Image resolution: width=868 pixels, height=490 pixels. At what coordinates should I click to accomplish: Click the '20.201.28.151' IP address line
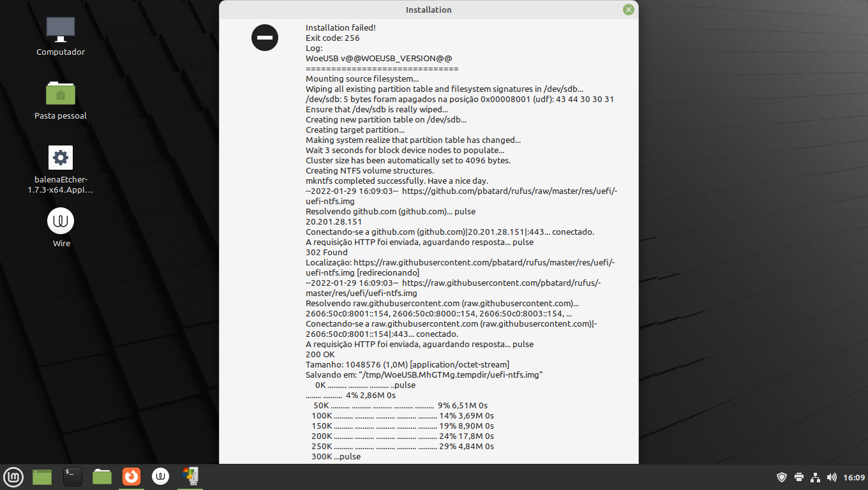pos(334,221)
